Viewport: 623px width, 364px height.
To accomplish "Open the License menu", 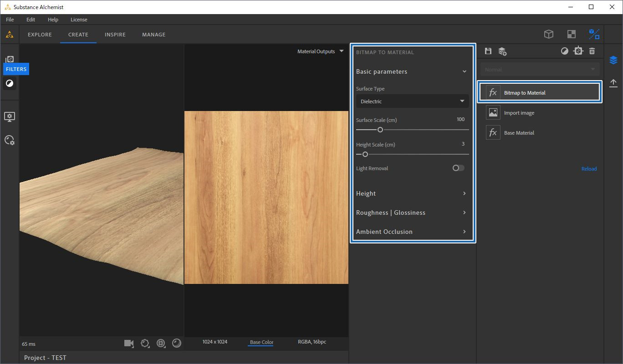I will [x=79, y=20].
